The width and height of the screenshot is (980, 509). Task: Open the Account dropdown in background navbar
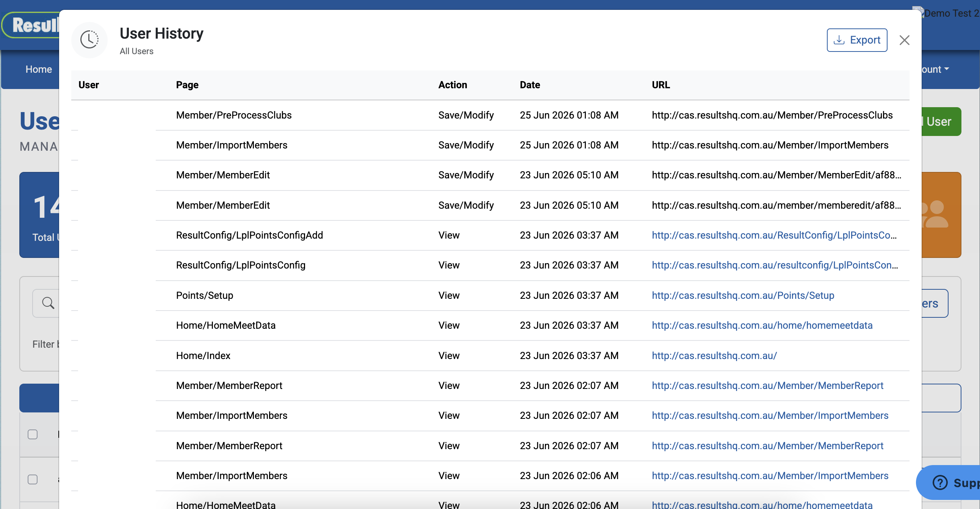[x=935, y=69]
